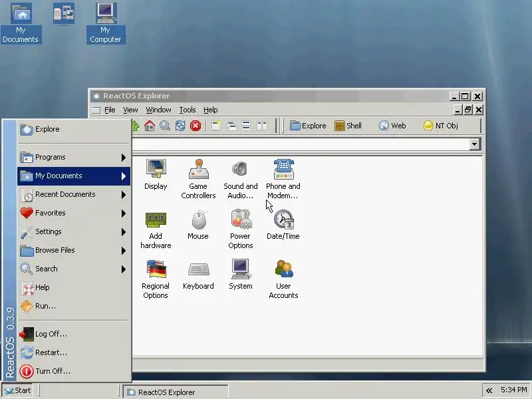Select Explore in the Start menu

[74, 129]
